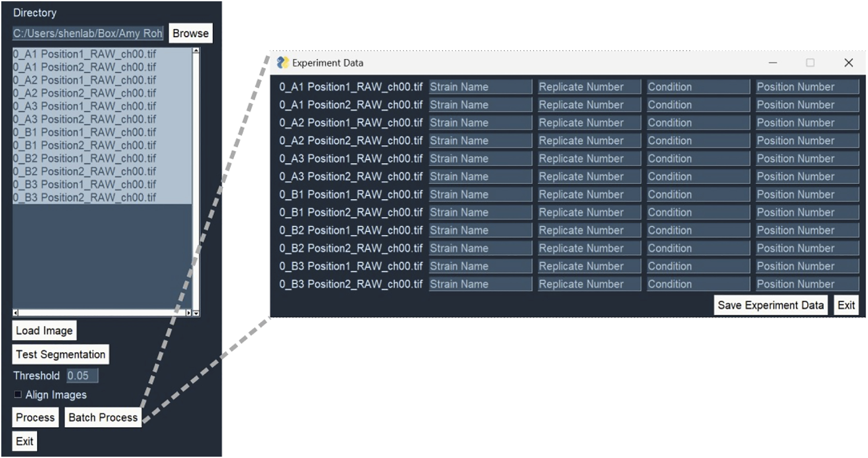Image resolution: width=868 pixels, height=458 pixels.
Task: Click the horizontal scroll left arrow
Action: 15,313
